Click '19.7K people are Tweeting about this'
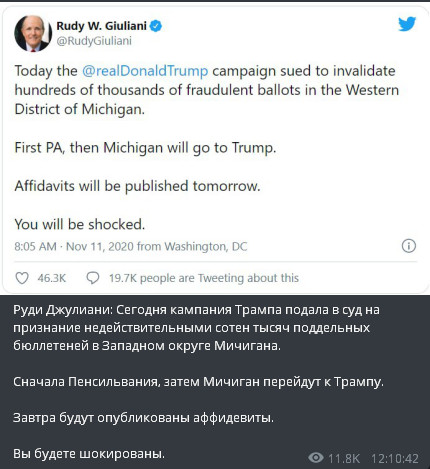This screenshot has width=430, height=469. click(204, 278)
